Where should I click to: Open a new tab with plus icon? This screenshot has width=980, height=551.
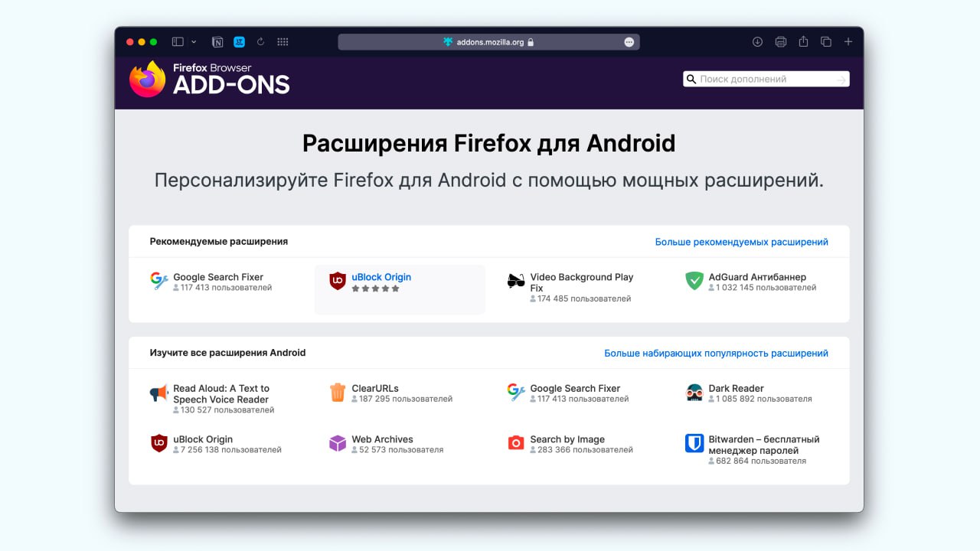848,42
